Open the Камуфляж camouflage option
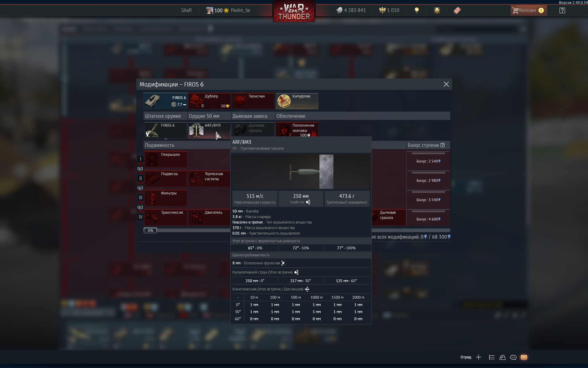 [297, 101]
